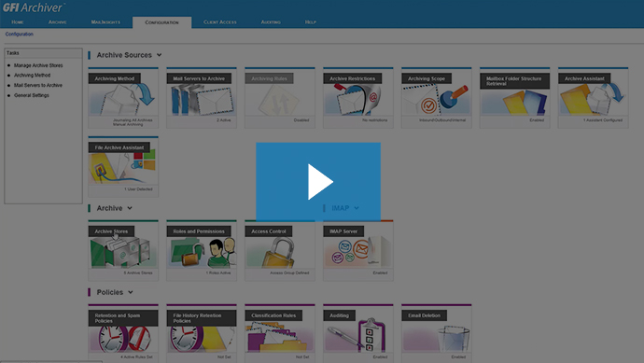Viewport: 644px width, 363px height.
Task: Click General Settings task link
Action: 31,95
